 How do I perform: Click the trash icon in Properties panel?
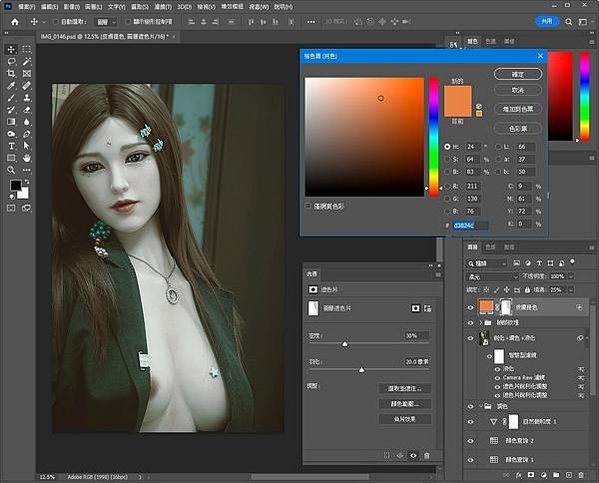point(427,455)
